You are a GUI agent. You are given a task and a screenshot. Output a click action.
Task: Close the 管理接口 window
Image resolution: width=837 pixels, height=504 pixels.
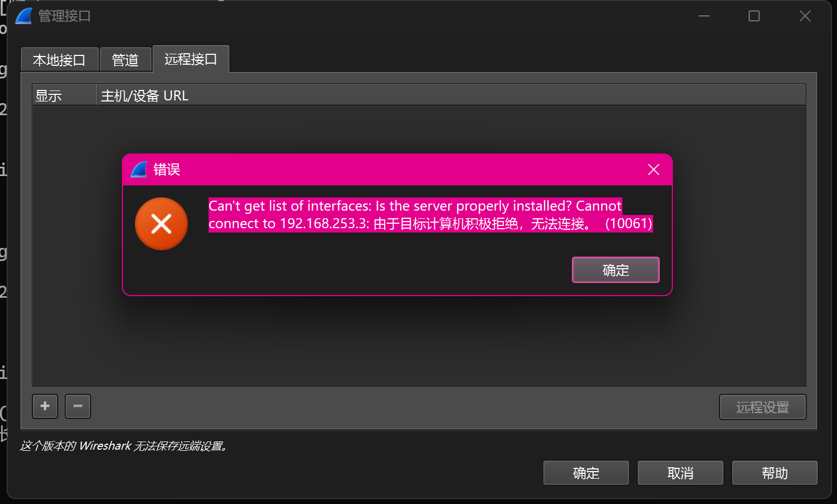coord(805,16)
